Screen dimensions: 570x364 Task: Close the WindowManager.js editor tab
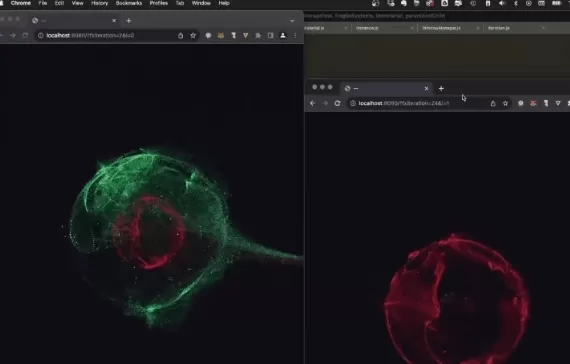pyautogui.click(x=478, y=28)
